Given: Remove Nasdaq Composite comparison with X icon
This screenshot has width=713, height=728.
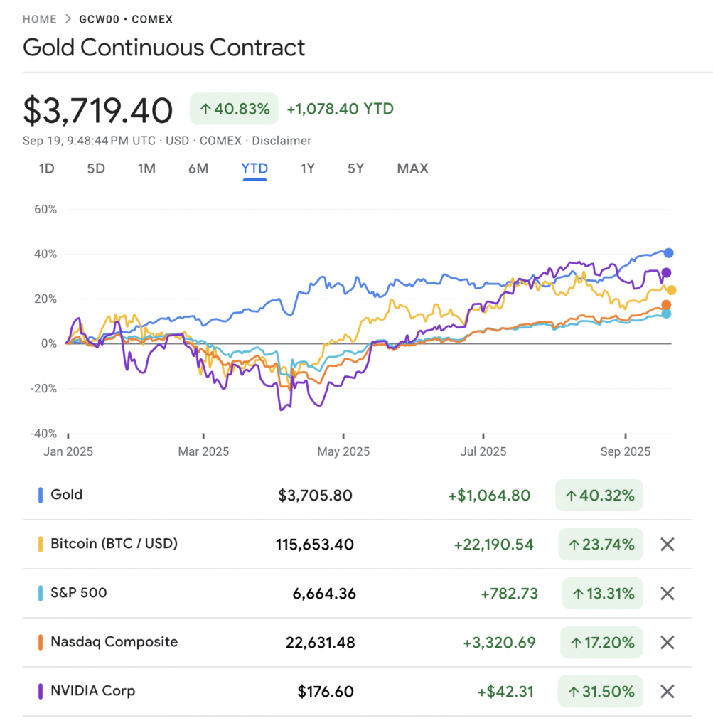Looking at the screenshot, I should [667, 643].
